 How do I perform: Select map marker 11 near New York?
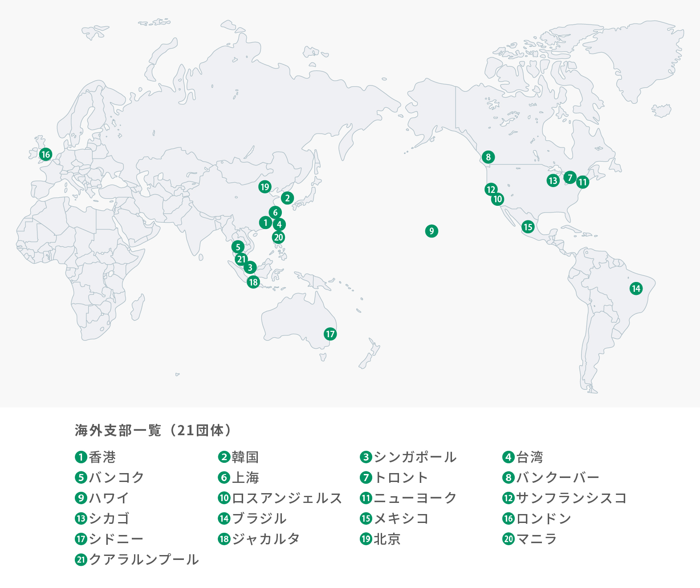coord(582,182)
